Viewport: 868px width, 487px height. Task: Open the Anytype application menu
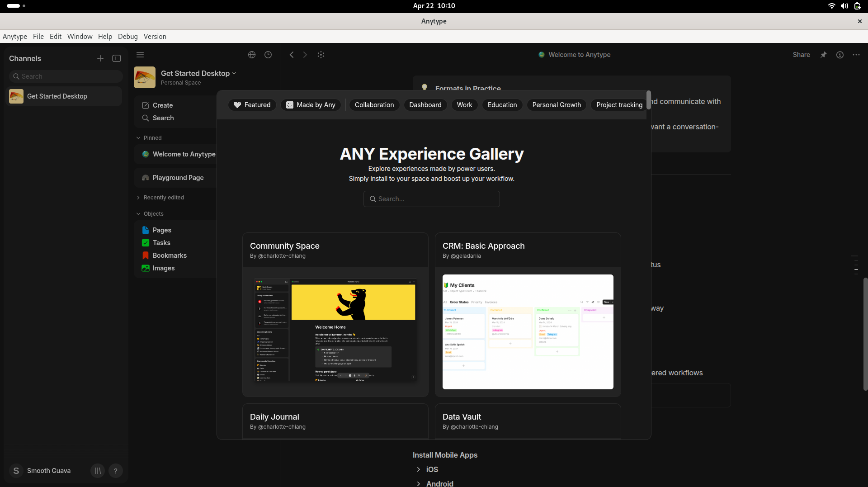15,37
